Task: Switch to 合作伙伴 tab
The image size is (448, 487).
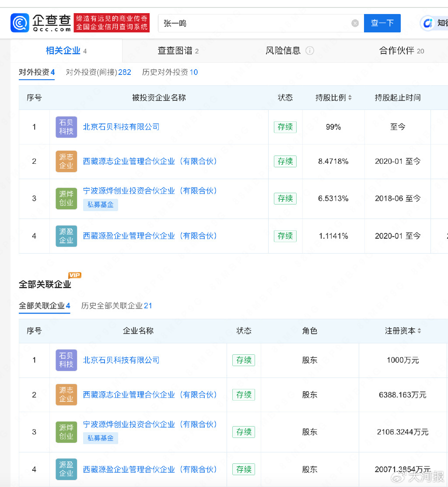Action: click(x=402, y=51)
